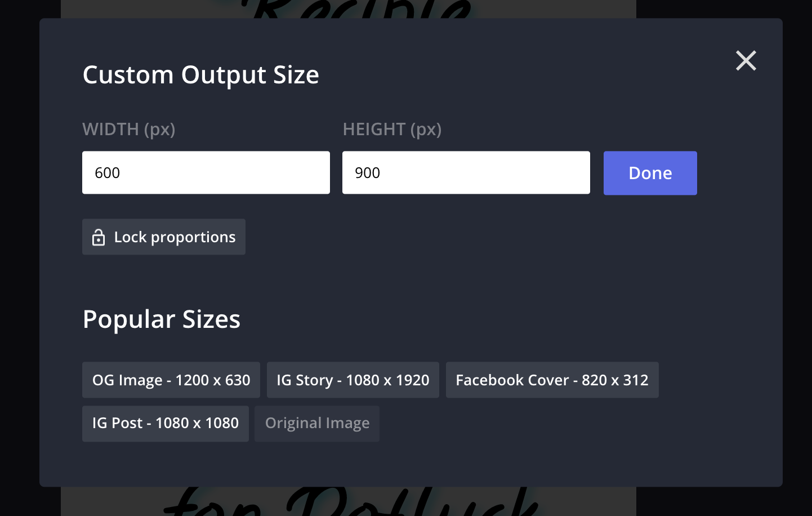Click the HEIGHT (px) label
The width and height of the screenshot is (812, 516).
(392, 130)
